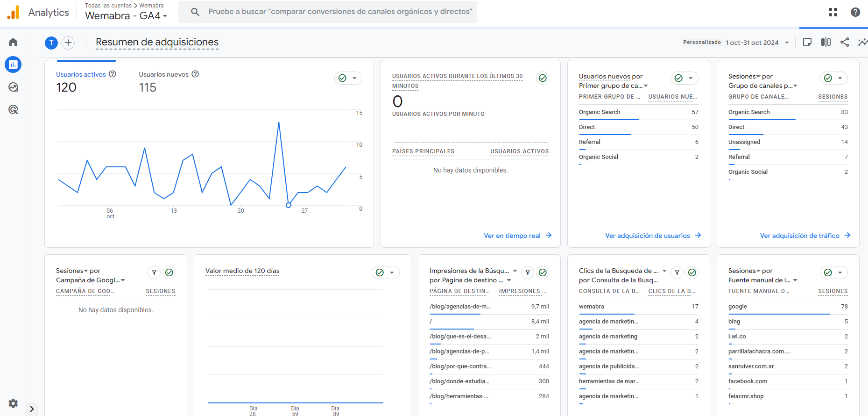This screenshot has height=416, width=868.
Task: Select the Usuarios nuevos metric tab
Action: [163, 75]
